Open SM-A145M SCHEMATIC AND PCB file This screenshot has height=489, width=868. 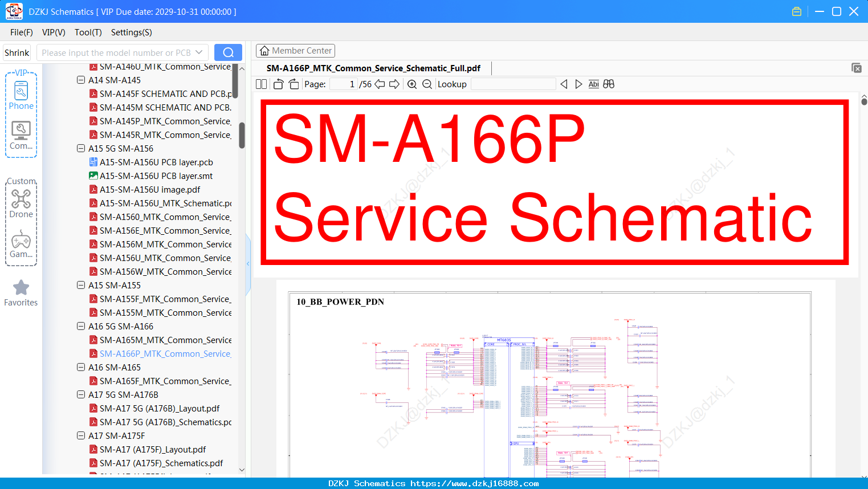pos(161,108)
